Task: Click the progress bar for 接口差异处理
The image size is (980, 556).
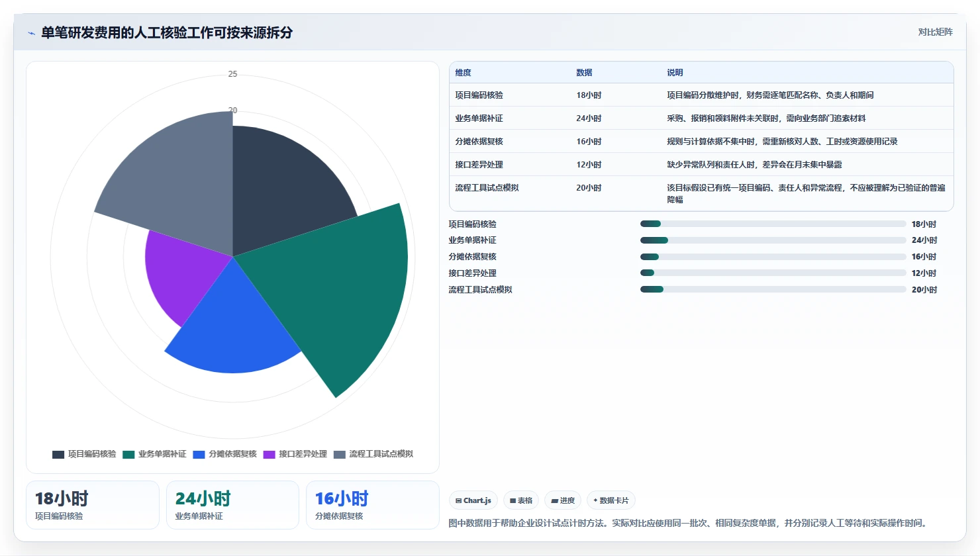Action: [x=773, y=273]
